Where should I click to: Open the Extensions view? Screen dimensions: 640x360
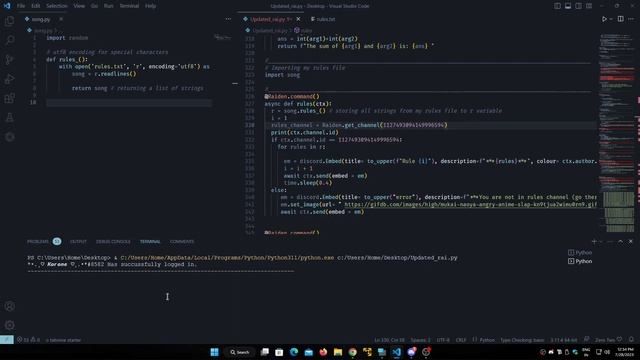9,98
